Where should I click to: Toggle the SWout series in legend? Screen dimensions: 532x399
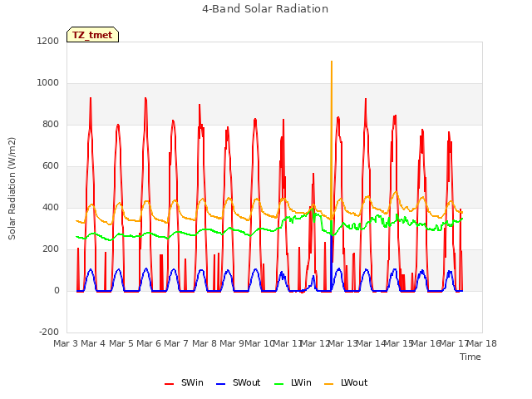[x=238, y=382]
